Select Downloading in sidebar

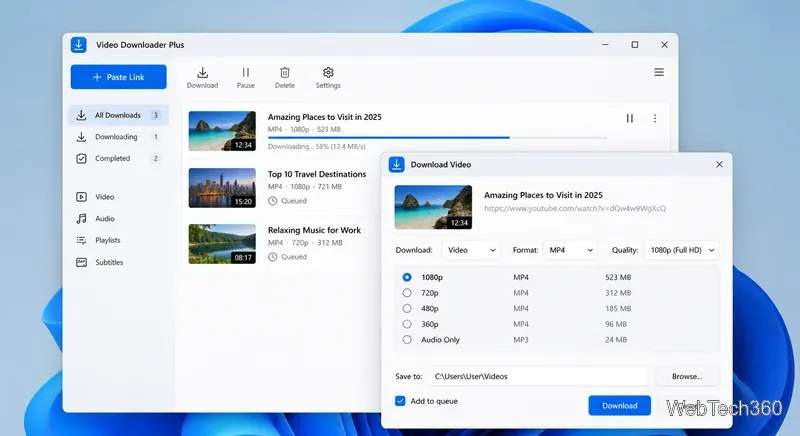(118, 137)
